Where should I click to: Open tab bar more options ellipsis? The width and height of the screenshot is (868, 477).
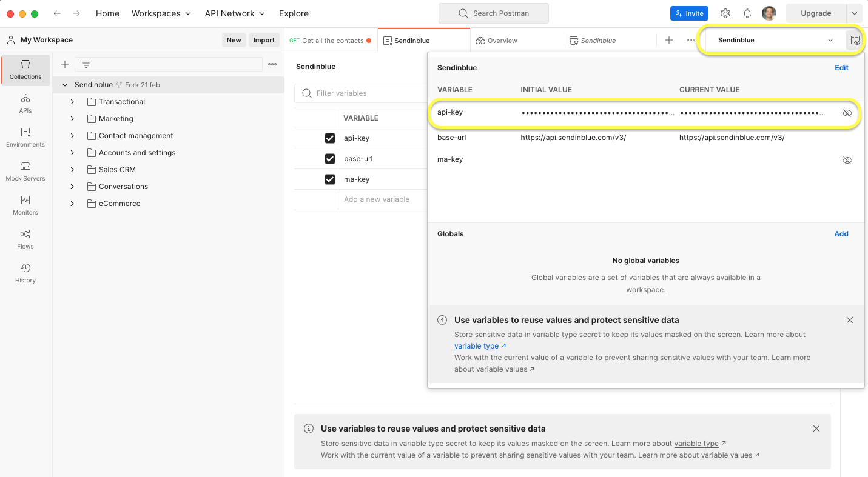(691, 40)
